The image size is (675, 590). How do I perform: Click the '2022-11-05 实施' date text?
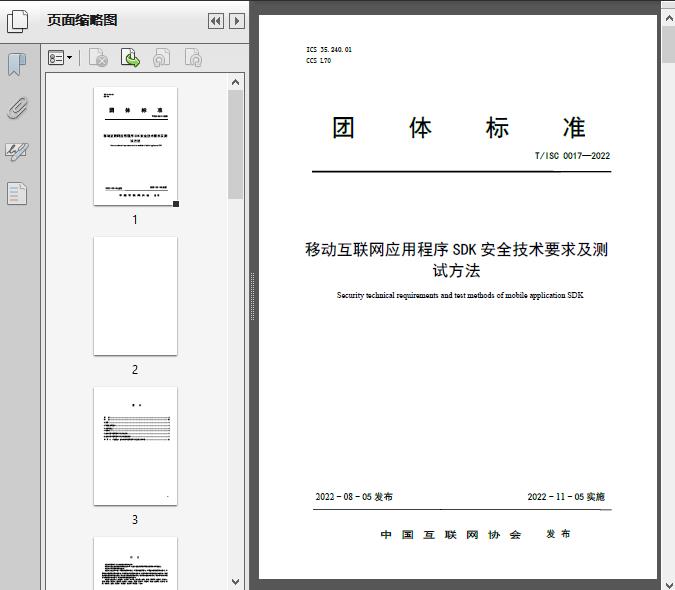(x=566, y=497)
